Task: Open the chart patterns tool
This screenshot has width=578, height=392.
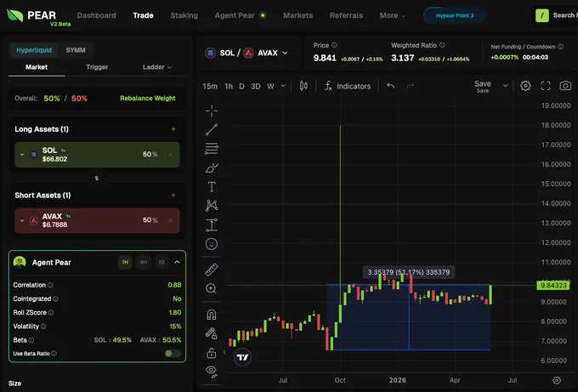Action: click(x=212, y=206)
